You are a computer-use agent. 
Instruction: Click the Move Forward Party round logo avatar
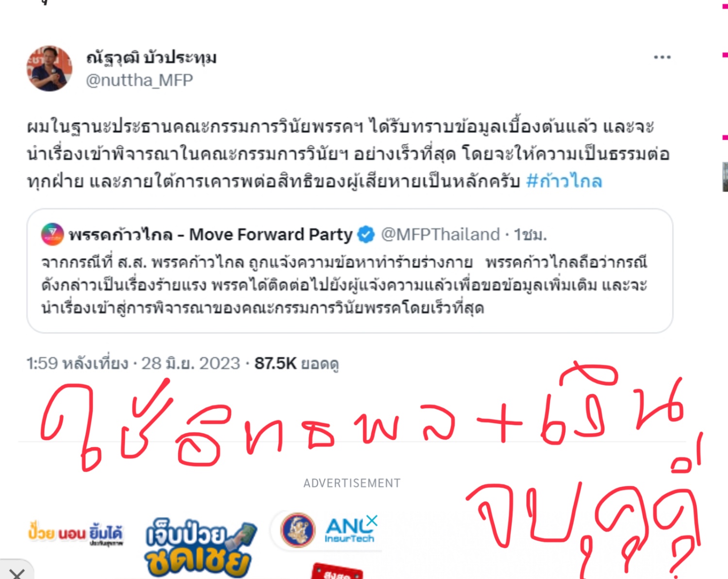52,234
